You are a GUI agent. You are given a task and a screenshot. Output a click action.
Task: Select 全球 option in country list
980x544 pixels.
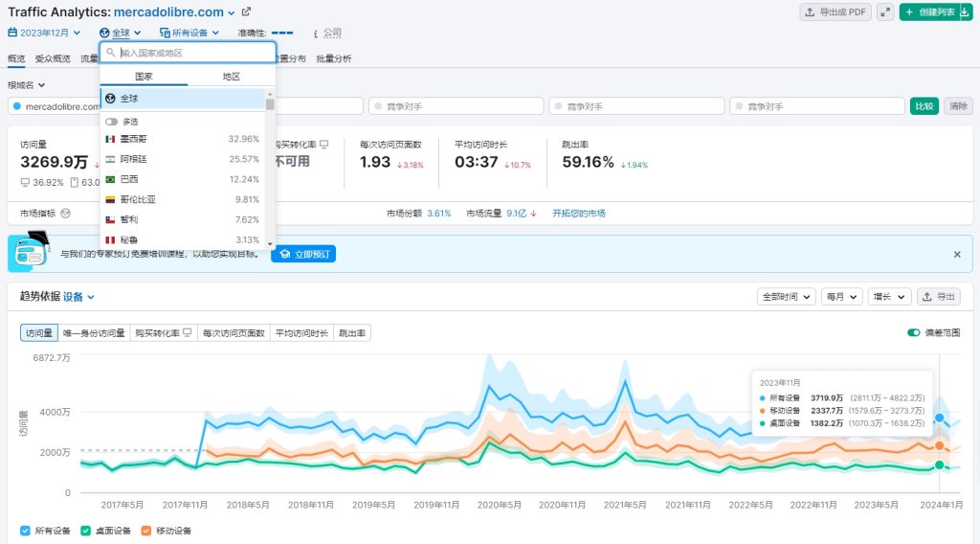point(182,99)
